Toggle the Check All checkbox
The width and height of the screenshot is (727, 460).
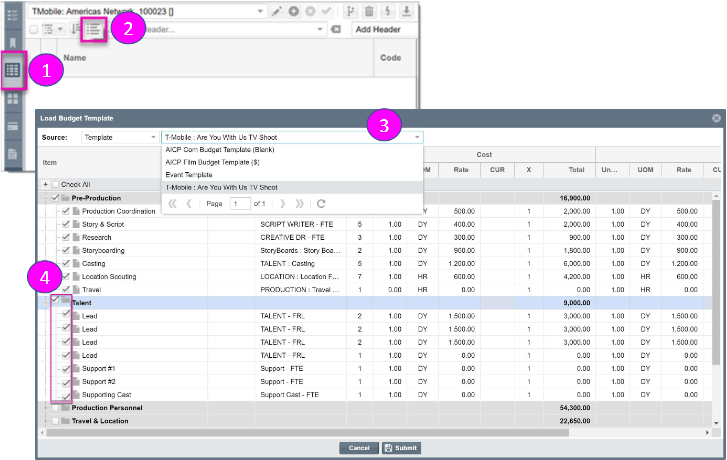click(x=56, y=185)
